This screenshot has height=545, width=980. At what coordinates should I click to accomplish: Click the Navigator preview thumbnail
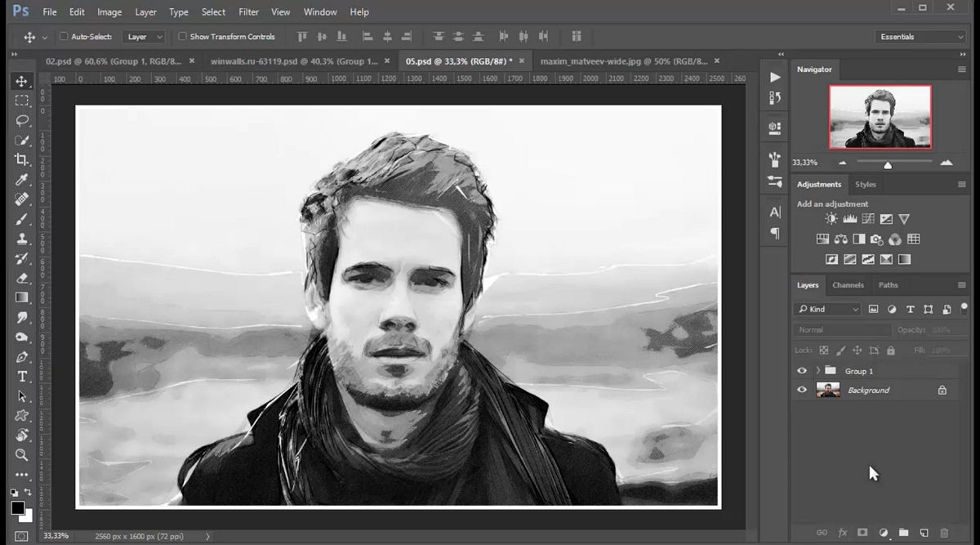880,117
